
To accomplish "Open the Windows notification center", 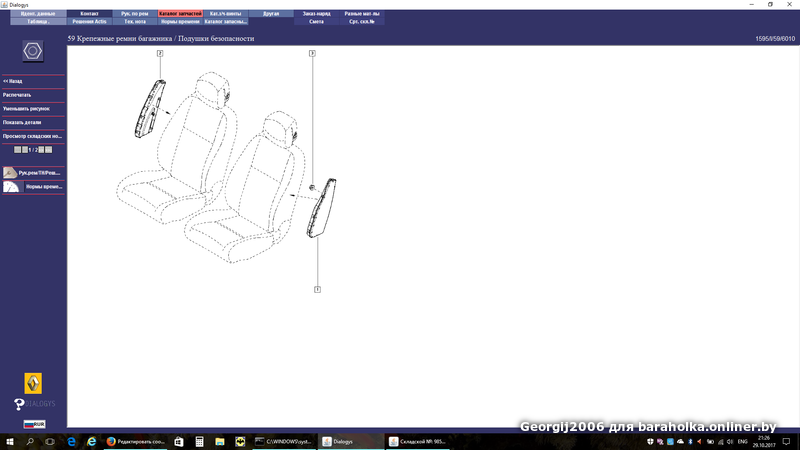I will tap(786, 442).
